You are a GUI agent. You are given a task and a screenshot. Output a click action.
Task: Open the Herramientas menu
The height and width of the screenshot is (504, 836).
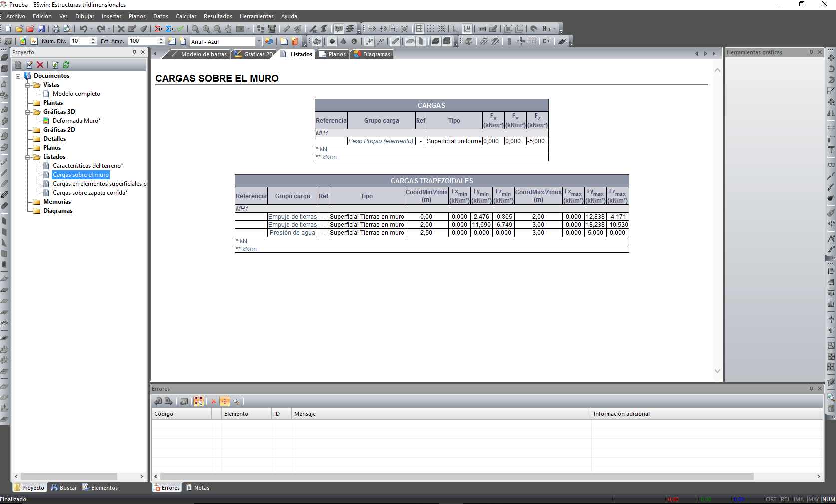257,16
